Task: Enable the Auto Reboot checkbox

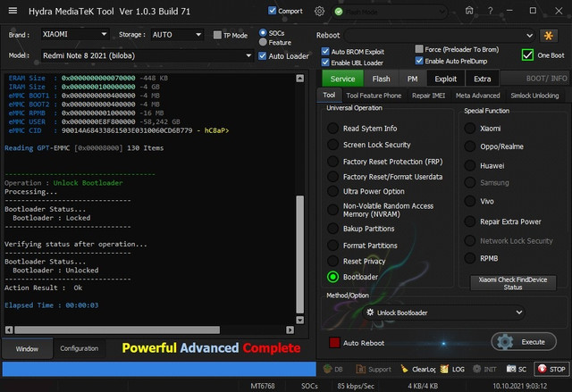Action: tap(334, 343)
